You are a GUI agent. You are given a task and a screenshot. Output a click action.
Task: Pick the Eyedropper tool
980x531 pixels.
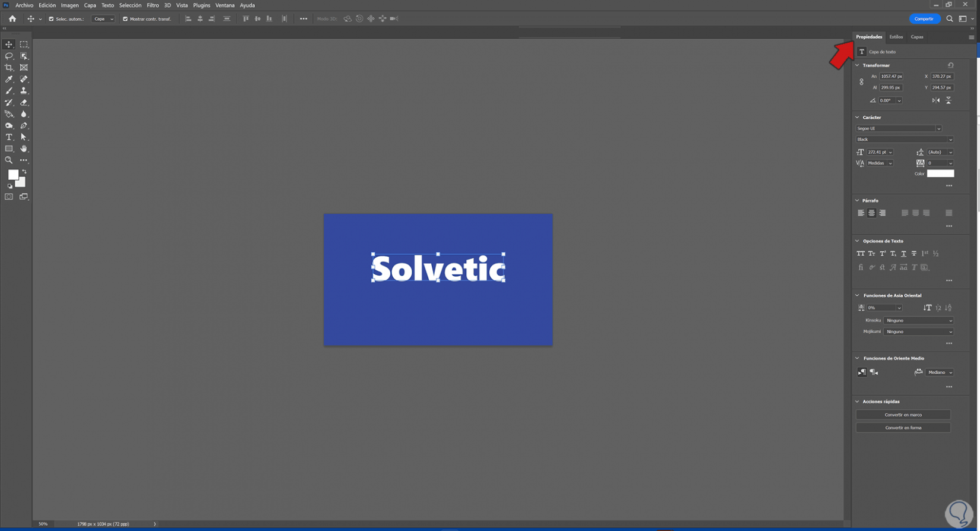click(x=9, y=79)
